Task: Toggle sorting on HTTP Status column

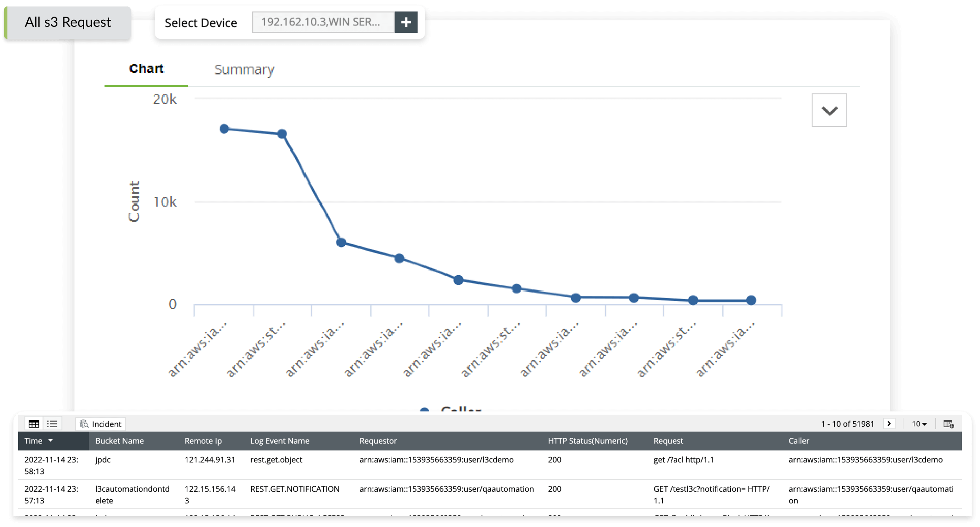Action: 587,441
